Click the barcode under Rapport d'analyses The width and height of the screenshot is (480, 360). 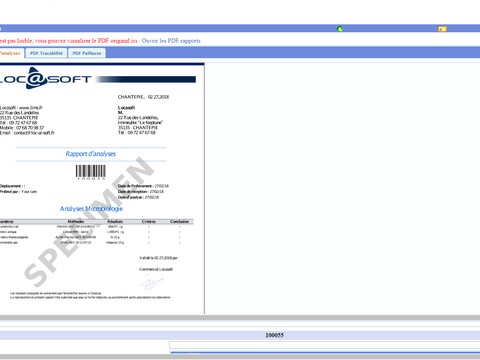point(91,172)
